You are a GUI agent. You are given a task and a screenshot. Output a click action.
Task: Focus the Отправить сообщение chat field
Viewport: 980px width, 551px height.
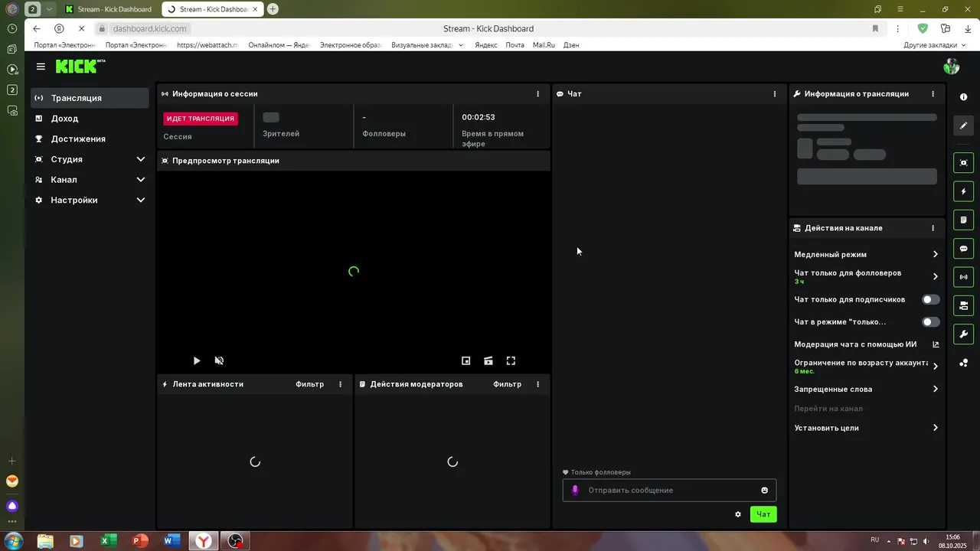[671, 491]
